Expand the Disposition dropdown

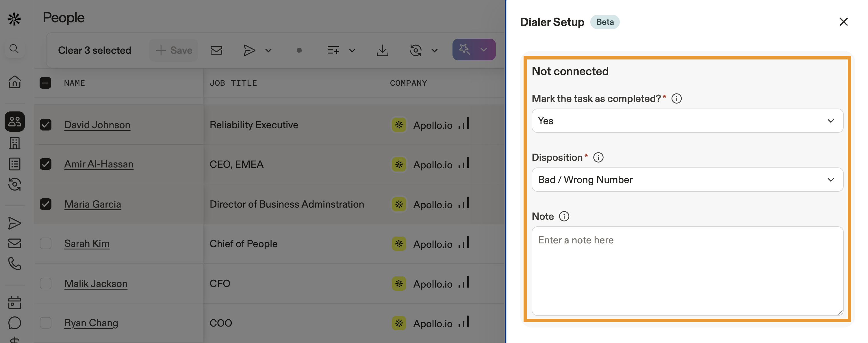point(687,179)
